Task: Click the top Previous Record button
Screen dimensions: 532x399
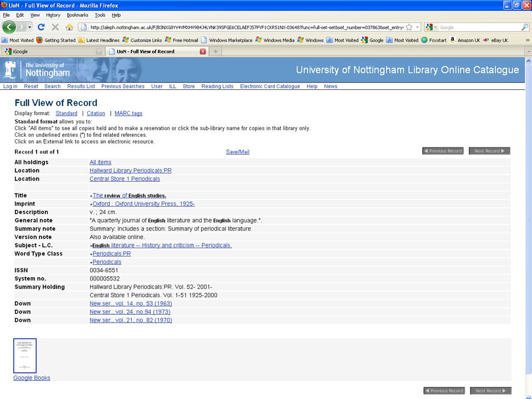Action: [443, 151]
